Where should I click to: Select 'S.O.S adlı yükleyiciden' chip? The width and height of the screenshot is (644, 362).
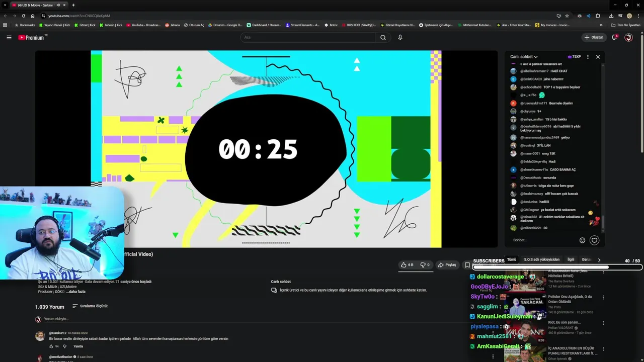tap(542, 259)
